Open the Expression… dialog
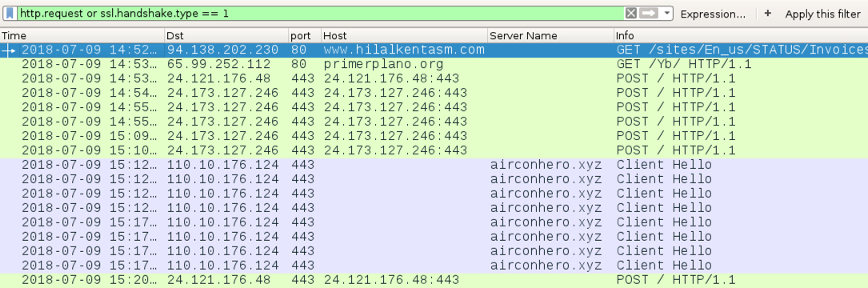Screen dimensions: 868x288 pos(713,14)
